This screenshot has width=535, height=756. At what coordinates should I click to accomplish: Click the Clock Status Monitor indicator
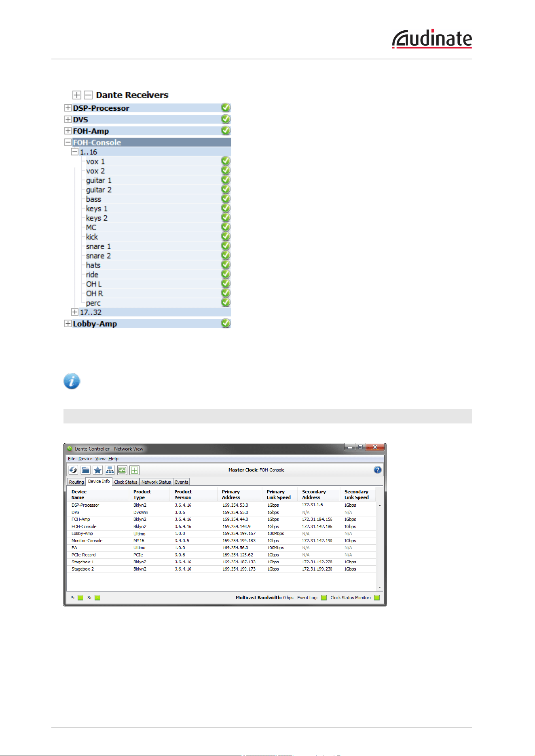[377, 598]
